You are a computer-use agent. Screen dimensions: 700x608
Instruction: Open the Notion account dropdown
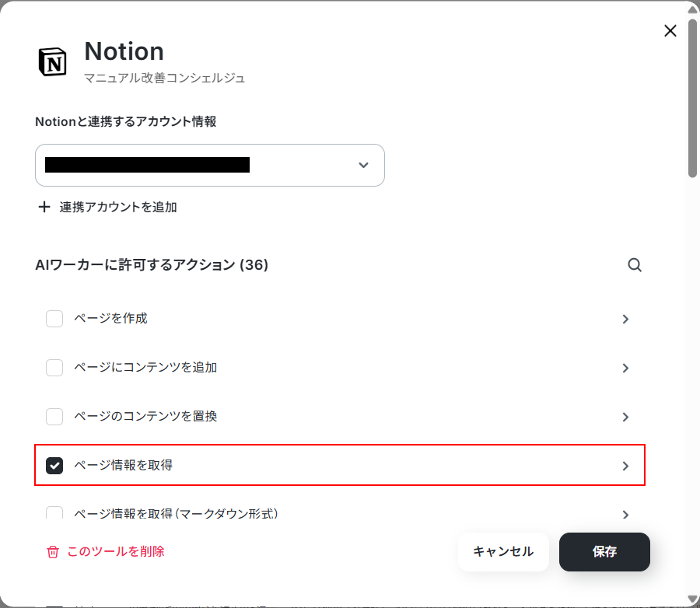tap(210, 165)
